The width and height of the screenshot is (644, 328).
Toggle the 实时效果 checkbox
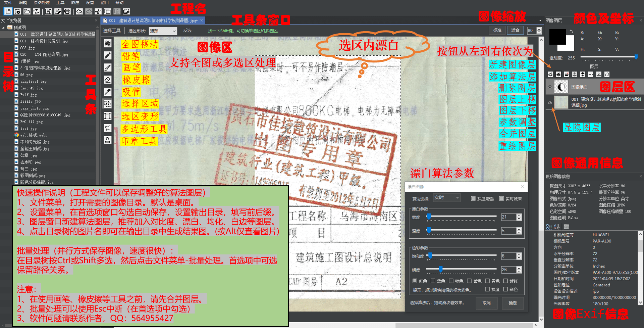tap(501, 198)
